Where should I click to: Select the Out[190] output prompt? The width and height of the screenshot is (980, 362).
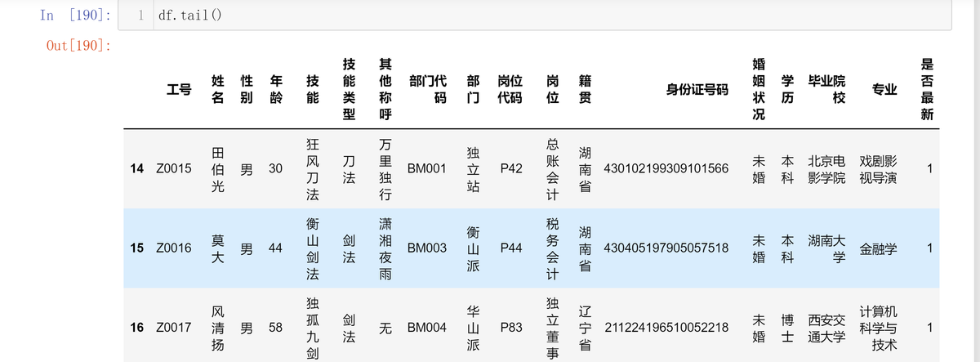[x=78, y=44]
